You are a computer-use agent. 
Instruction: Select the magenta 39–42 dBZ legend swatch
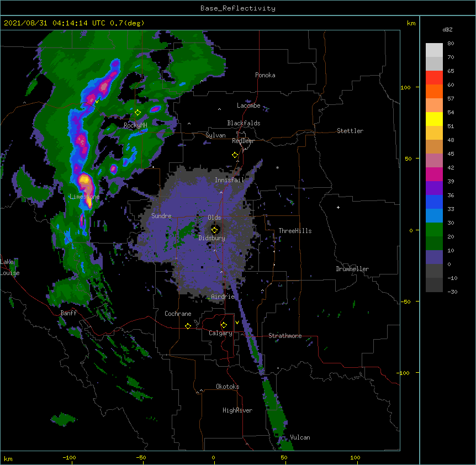[434, 174]
